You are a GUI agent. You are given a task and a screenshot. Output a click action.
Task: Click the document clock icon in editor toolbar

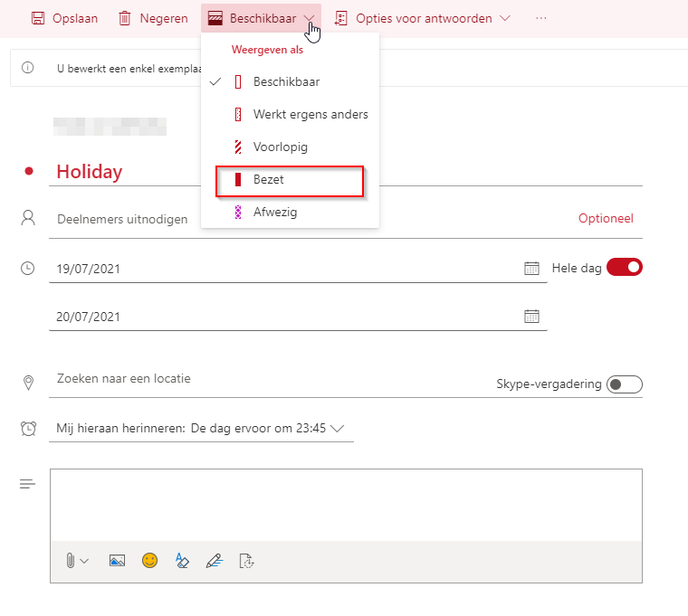(x=246, y=561)
